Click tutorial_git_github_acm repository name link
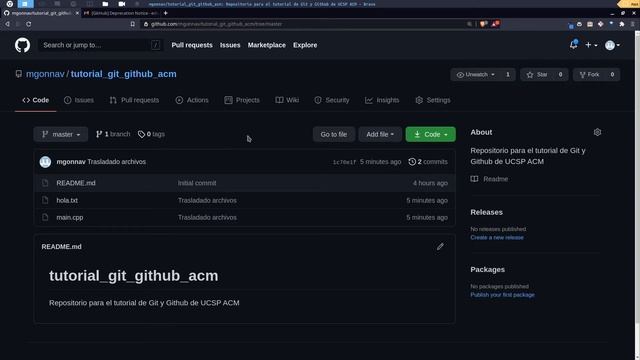640x360 pixels. (124, 74)
